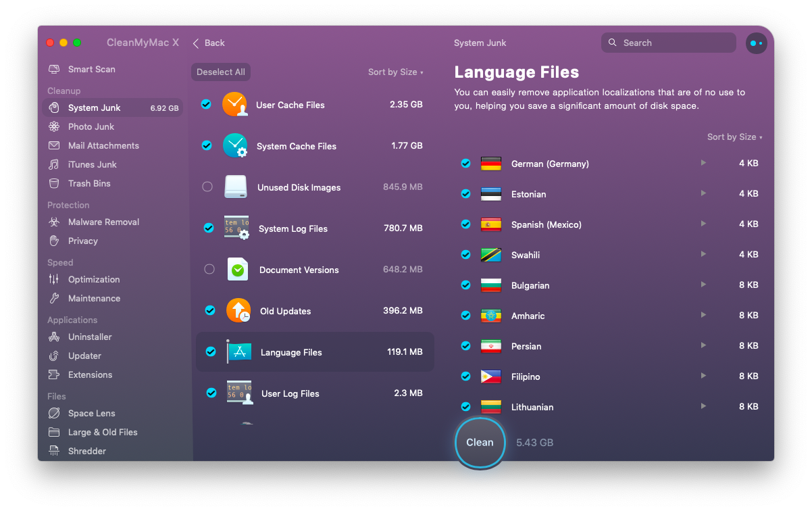Expand the Bulgarian row arrow

pyautogui.click(x=703, y=285)
